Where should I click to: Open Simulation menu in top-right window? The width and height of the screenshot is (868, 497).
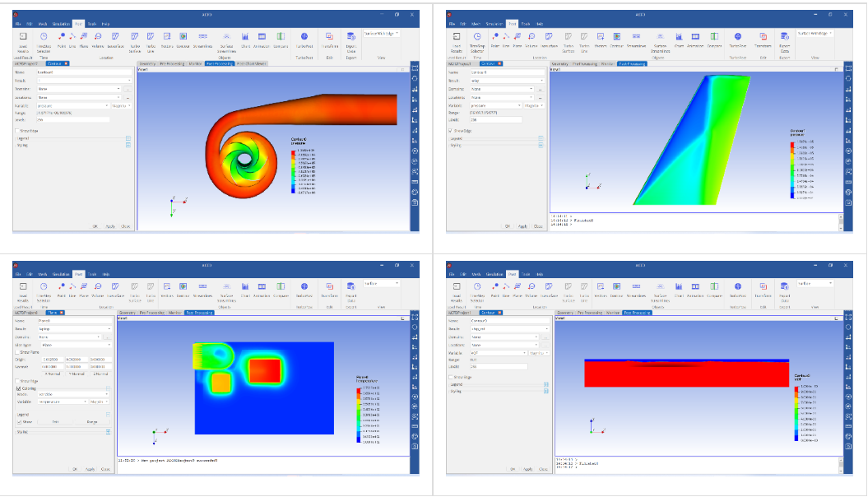(x=494, y=24)
